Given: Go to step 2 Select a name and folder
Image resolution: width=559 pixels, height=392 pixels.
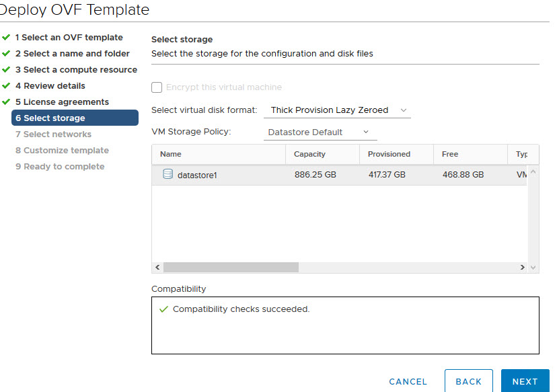Looking at the screenshot, I should point(72,54).
